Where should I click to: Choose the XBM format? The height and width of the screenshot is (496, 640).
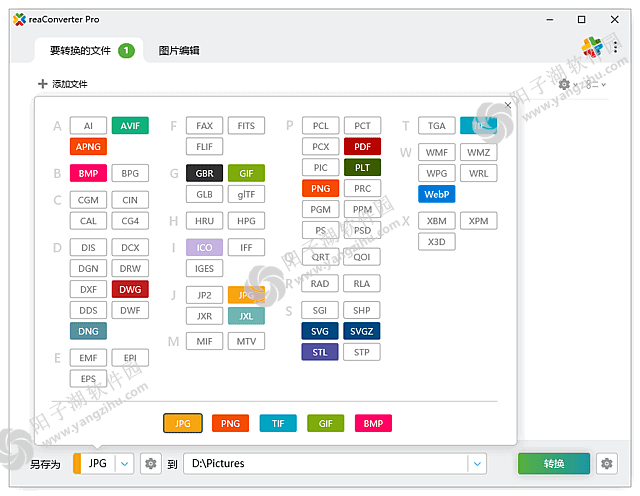[437, 221]
